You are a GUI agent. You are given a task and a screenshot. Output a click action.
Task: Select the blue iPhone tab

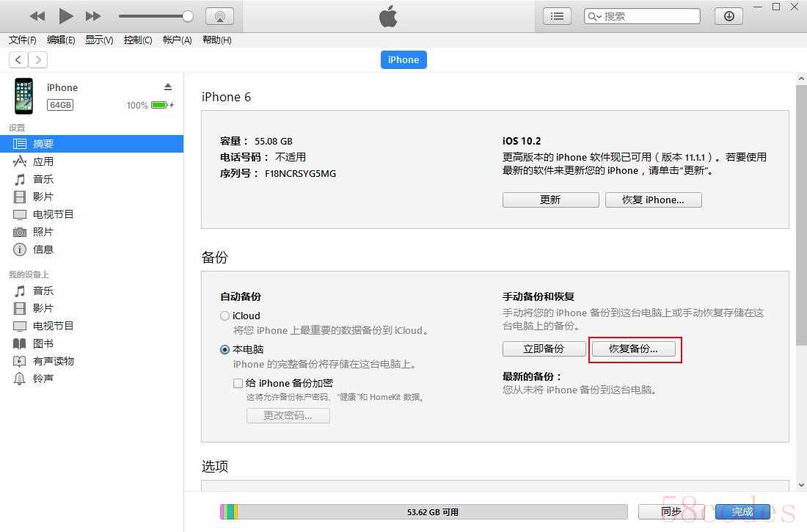point(403,59)
